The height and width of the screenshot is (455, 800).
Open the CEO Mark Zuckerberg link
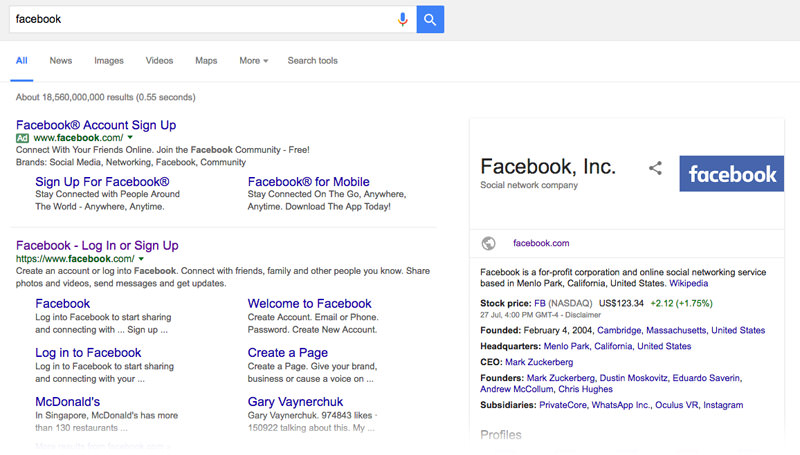pos(539,362)
